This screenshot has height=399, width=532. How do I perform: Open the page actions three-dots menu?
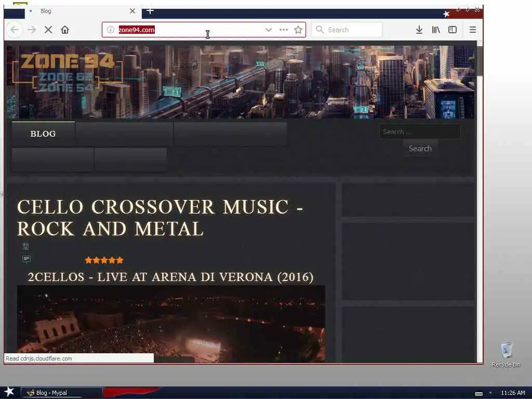point(284,30)
